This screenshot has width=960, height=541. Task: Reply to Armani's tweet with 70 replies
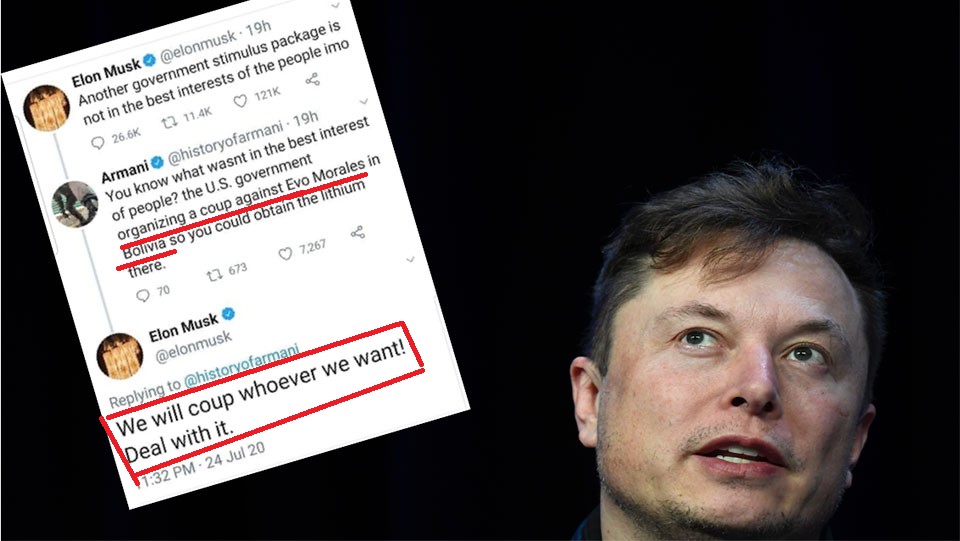coord(143,296)
